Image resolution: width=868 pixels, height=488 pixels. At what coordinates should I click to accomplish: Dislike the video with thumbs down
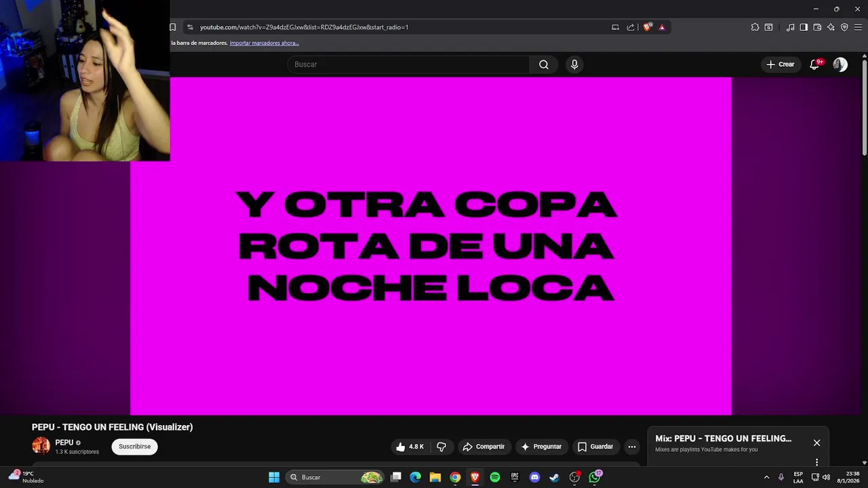click(x=441, y=447)
